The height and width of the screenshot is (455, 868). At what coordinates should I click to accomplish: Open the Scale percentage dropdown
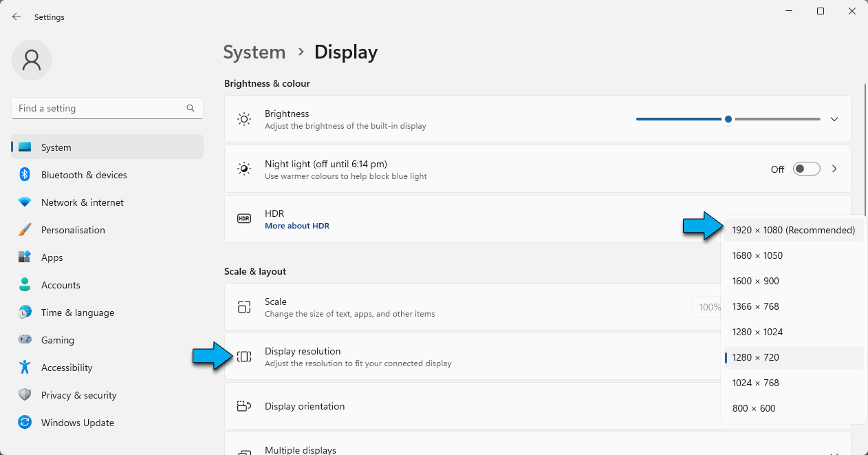pos(710,306)
